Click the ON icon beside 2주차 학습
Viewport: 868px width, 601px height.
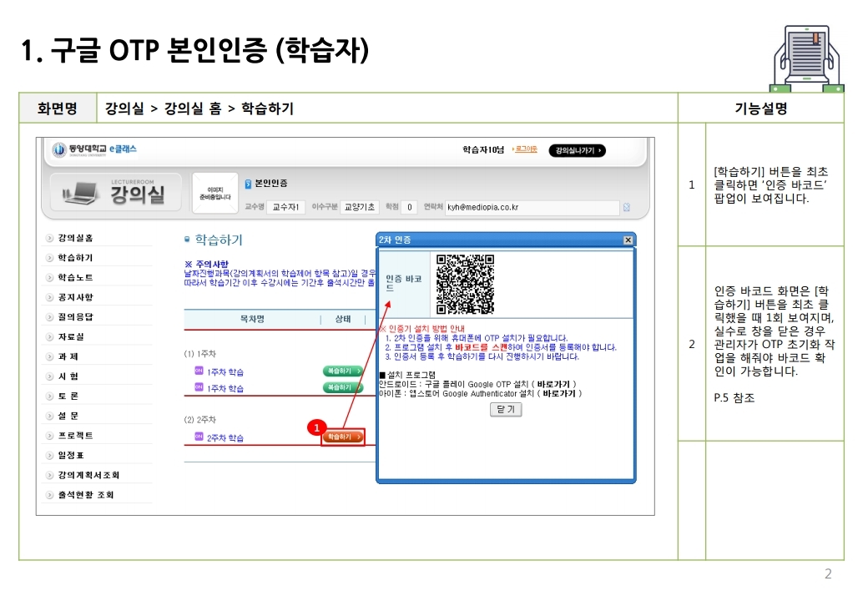click(x=199, y=437)
